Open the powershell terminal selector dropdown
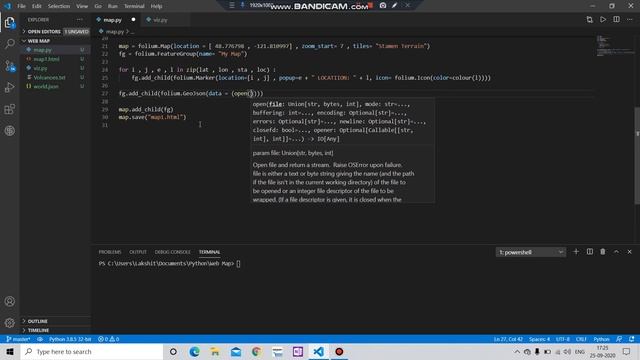 coord(531,252)
